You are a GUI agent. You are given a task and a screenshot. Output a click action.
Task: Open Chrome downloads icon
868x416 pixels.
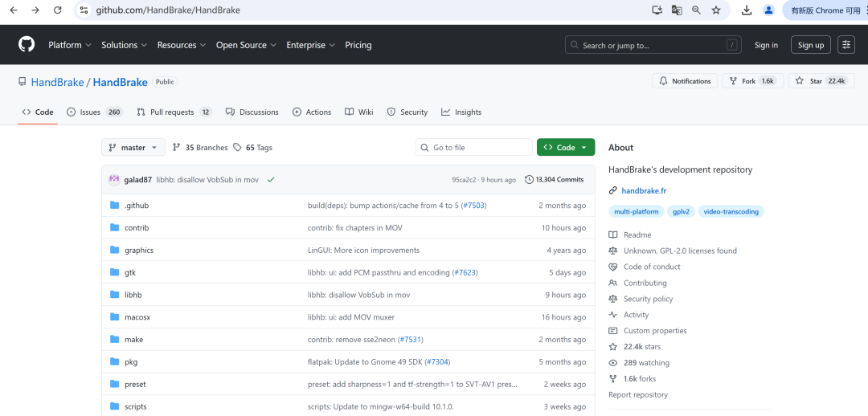747,10
